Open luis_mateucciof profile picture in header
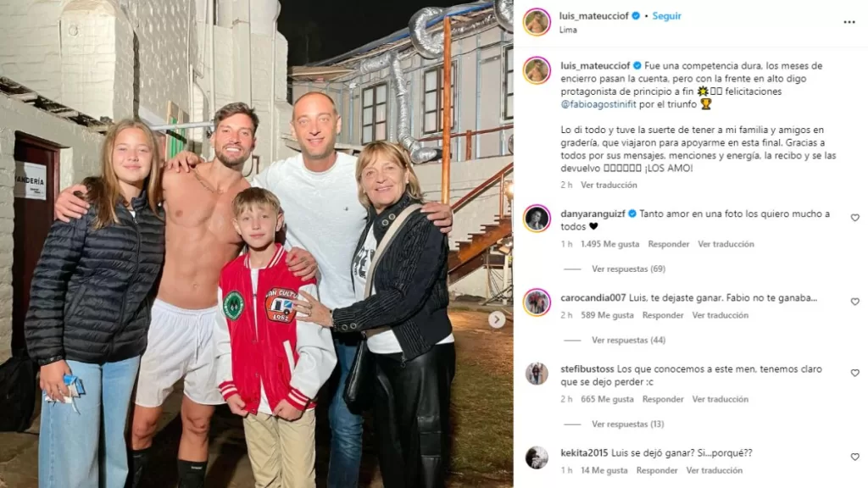Viewport: 868px width, 488px height. [x=537, y=22]
